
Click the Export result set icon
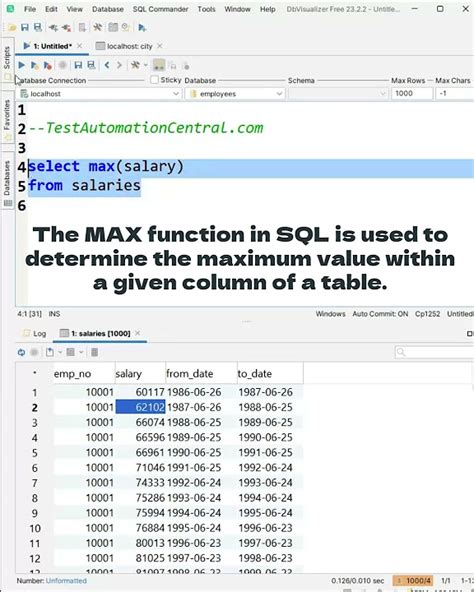[50, 352]
